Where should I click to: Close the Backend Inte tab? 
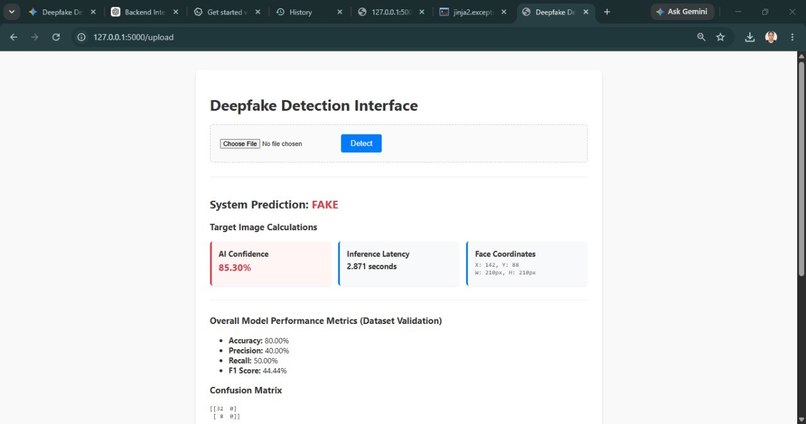coord(176,12)
